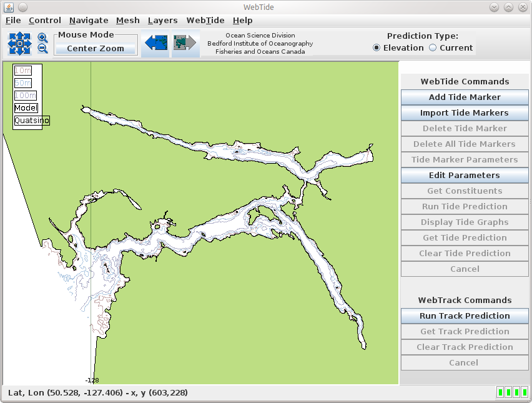Toggle the 10m contour layer in legend
Screen dimensions: 532x403
(22, 71)
